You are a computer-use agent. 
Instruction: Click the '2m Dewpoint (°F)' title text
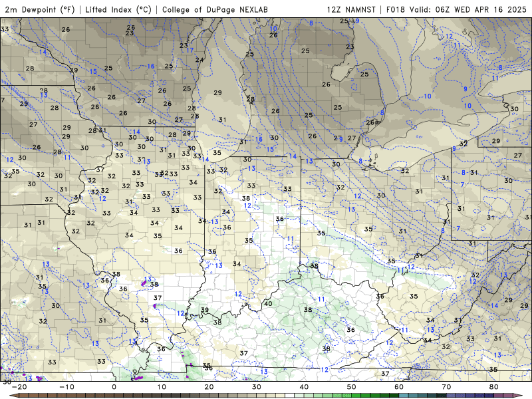click(x=40, y=9)
